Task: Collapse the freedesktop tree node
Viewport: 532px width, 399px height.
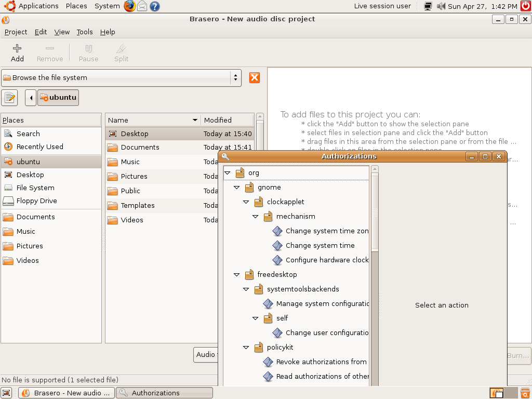Action: tap(237, 274)
